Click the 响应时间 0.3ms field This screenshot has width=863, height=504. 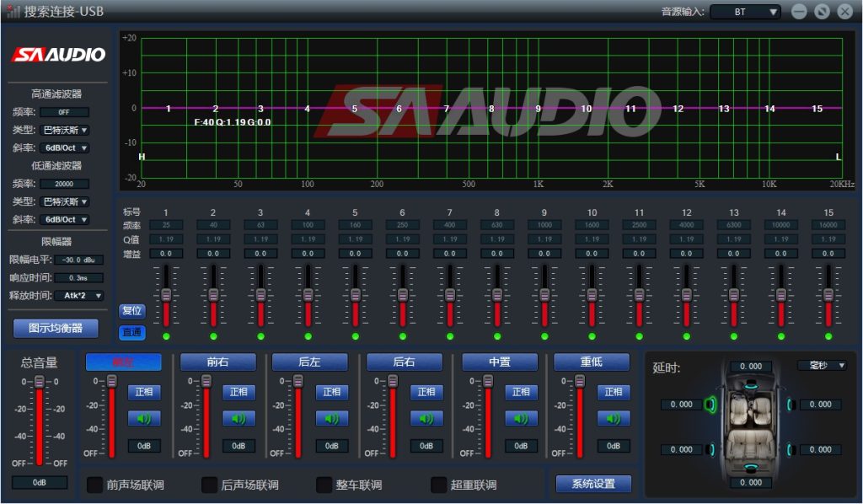click(x=78, y=278)
